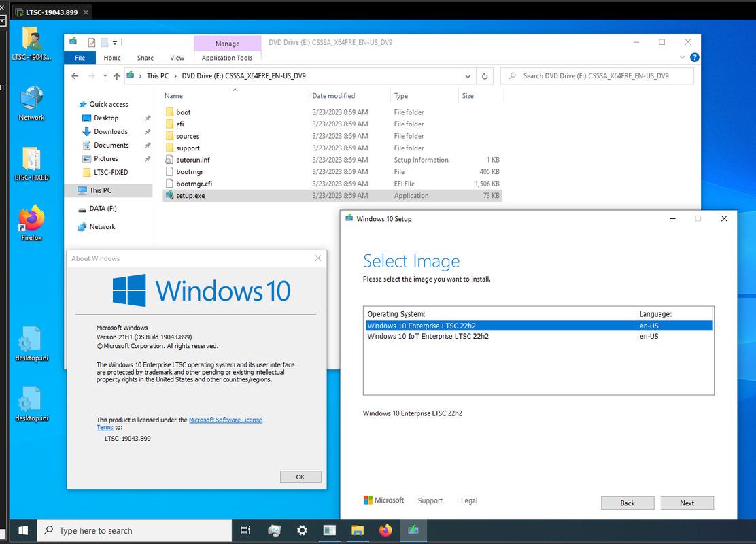This screenshot has width=756, height=544.
Task: Open File Explorer taskbar icon
Action: (358, 530)
